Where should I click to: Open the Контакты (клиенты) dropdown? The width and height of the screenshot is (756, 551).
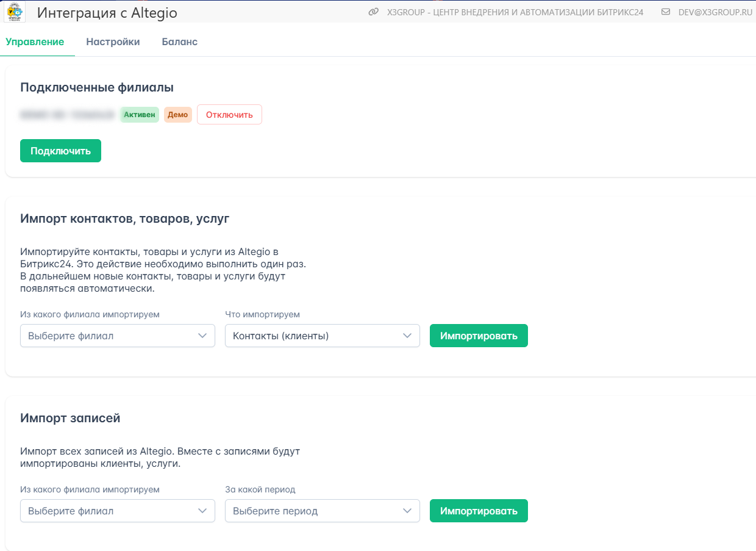pyautogui.click(x=323, y=336)
